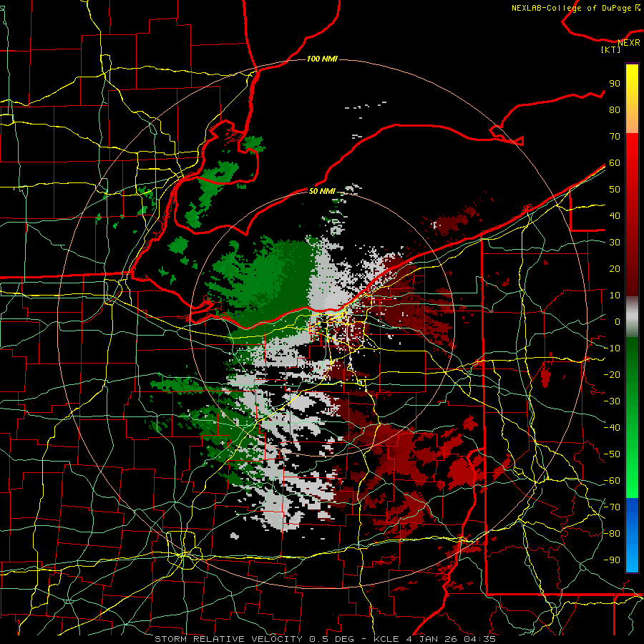The image size is (644, 644).
Task: Select the 10 value on velocity scale
Action: click(x=615, y=296)
